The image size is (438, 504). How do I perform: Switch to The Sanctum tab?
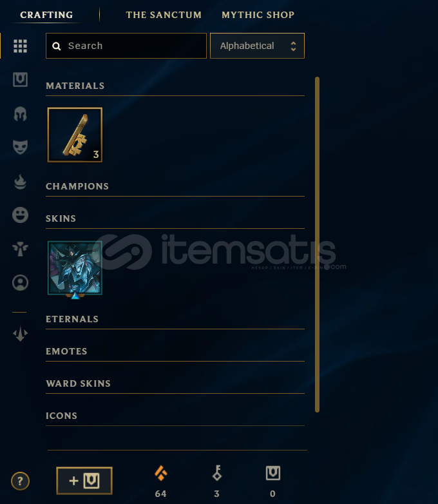164,15
